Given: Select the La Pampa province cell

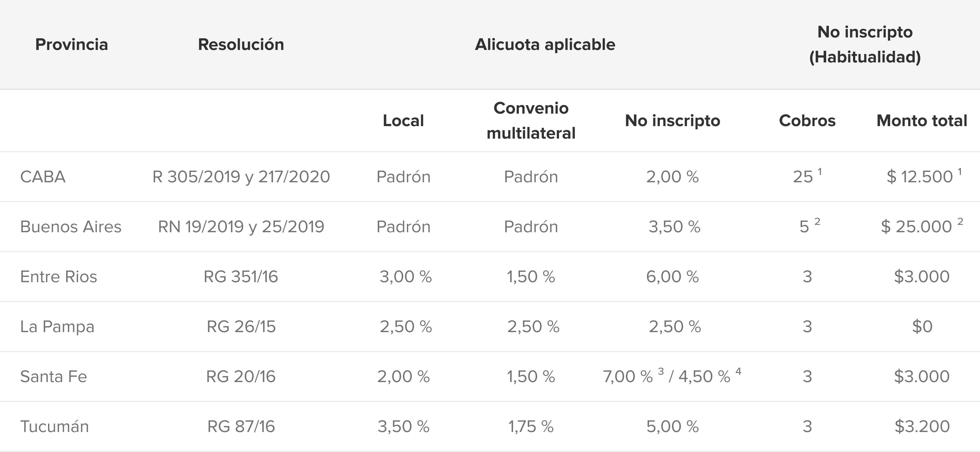Looking at the screenshot, I should point(57,327).
